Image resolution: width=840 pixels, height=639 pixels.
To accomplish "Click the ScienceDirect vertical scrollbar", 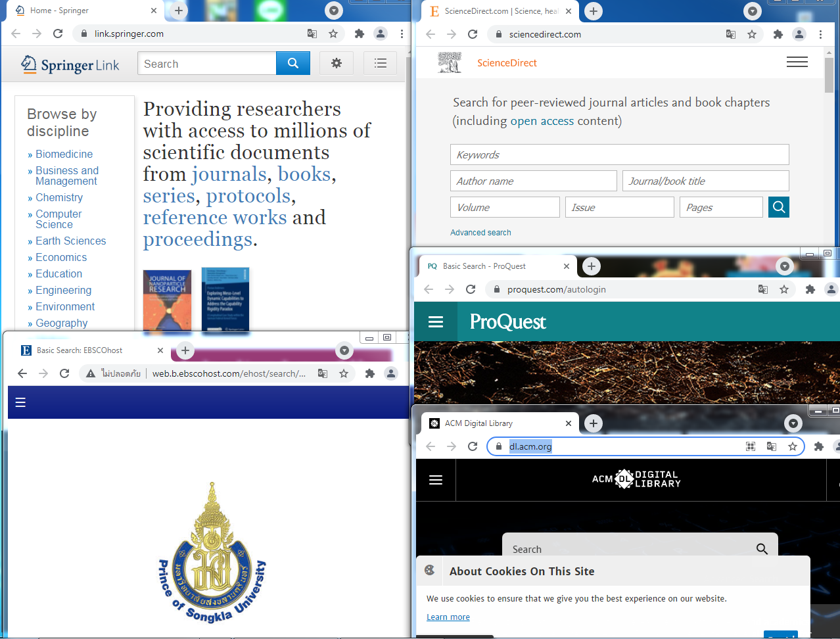I will pyautogui.click(x=829, y=76).
